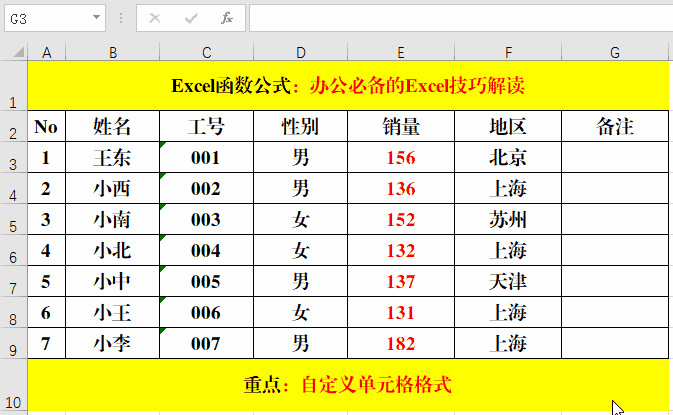Select column A header
673x415 pixels.
tap(47, 52)
